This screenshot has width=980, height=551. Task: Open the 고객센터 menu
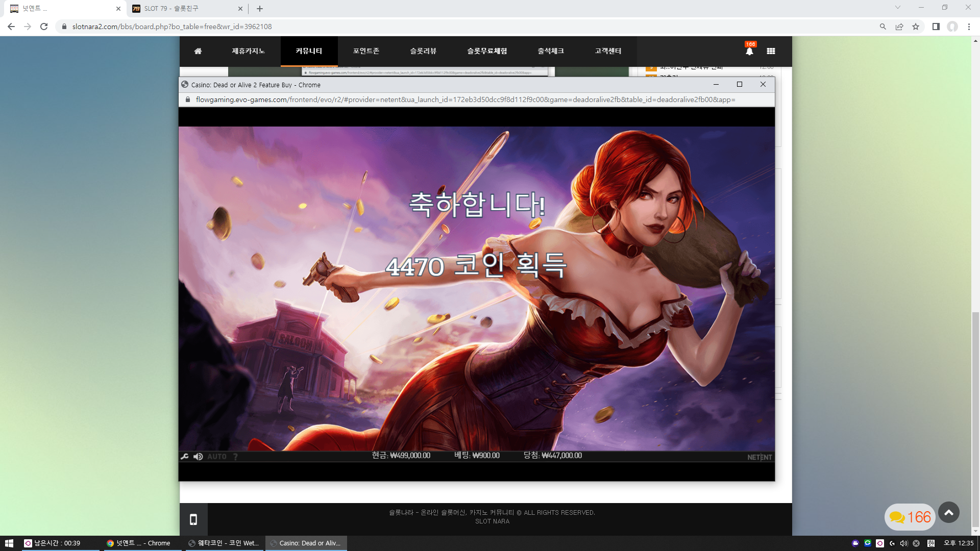click(x=608, y=51)
